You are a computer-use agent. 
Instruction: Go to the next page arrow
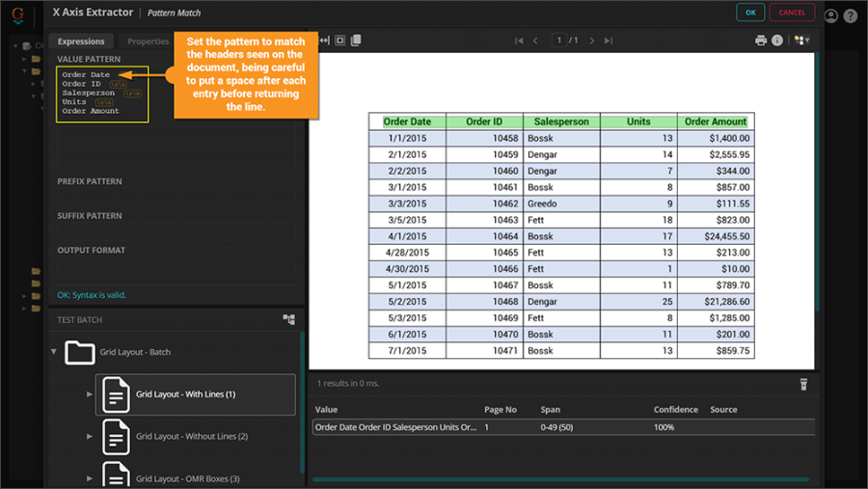tap(592, 41)
